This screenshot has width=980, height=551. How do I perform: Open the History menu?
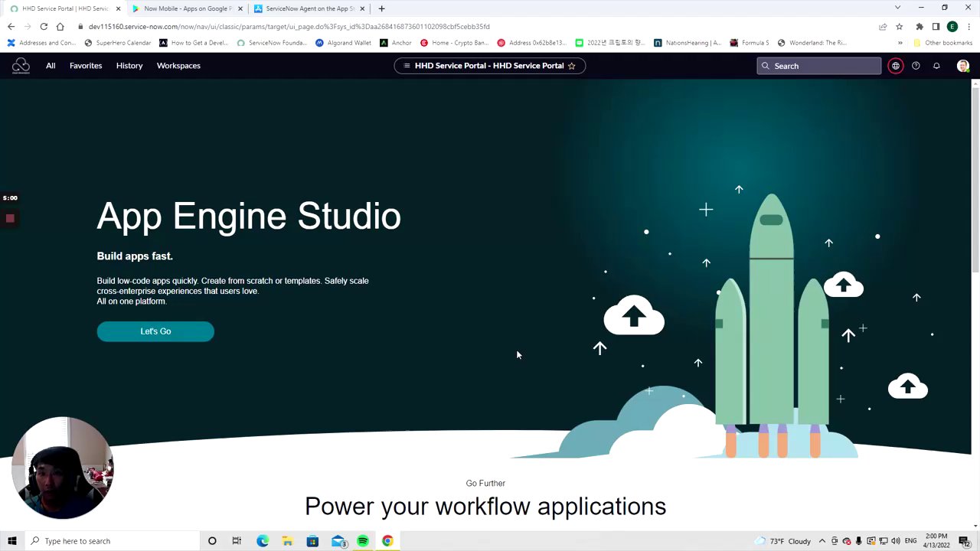point(129,66)
